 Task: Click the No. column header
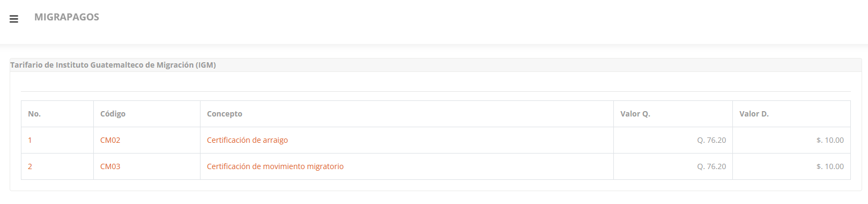[x=34, y=114]
